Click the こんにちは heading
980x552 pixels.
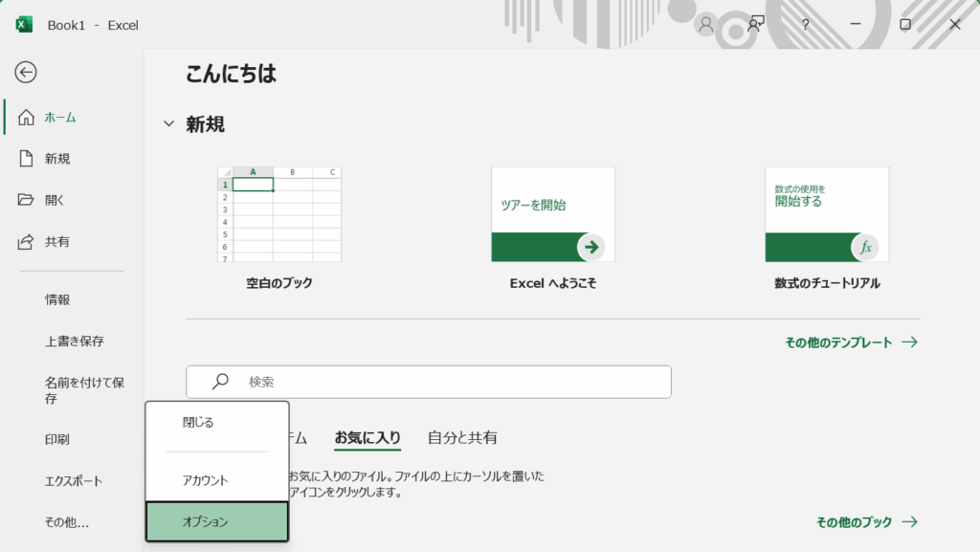pyautogui.click(x=231, y=74)
